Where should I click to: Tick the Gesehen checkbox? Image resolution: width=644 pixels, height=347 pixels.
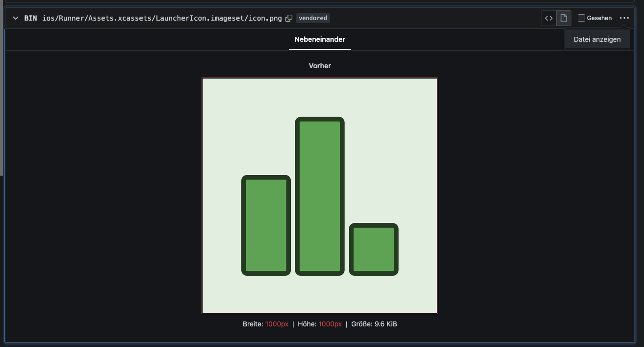click(581, 18)
